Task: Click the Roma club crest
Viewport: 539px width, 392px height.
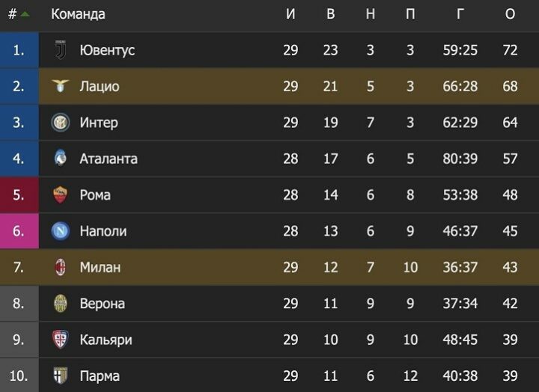Action: [x=61, y=195]
